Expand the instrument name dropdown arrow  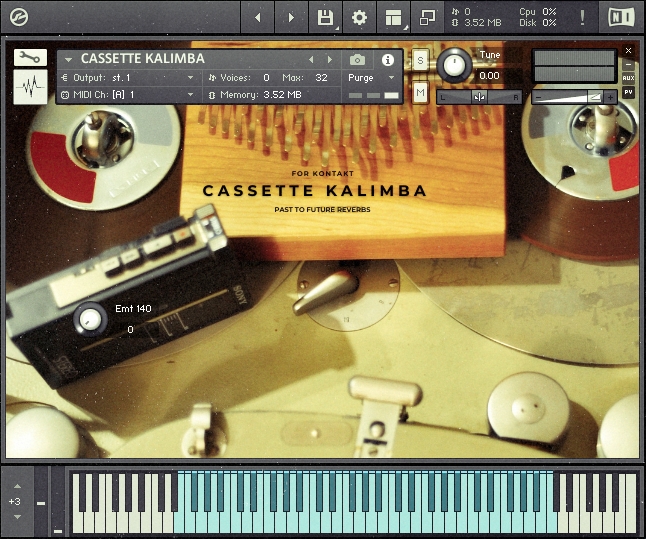point(68,60)
